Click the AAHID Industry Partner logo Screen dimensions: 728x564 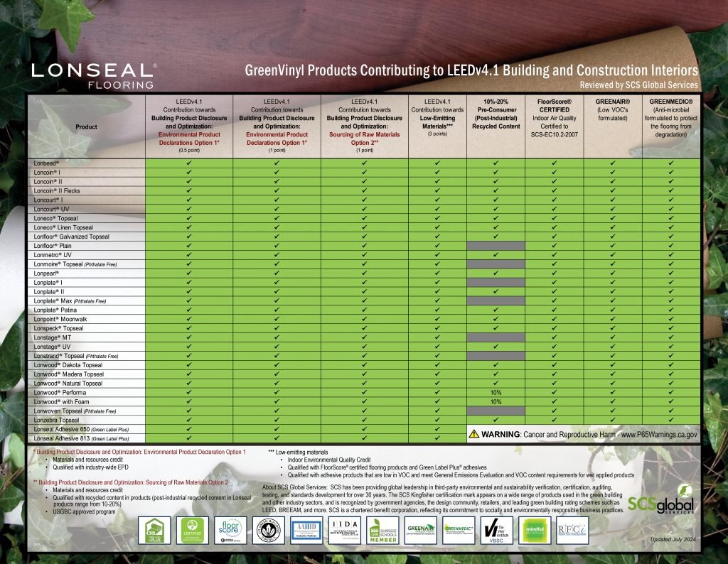306,530
